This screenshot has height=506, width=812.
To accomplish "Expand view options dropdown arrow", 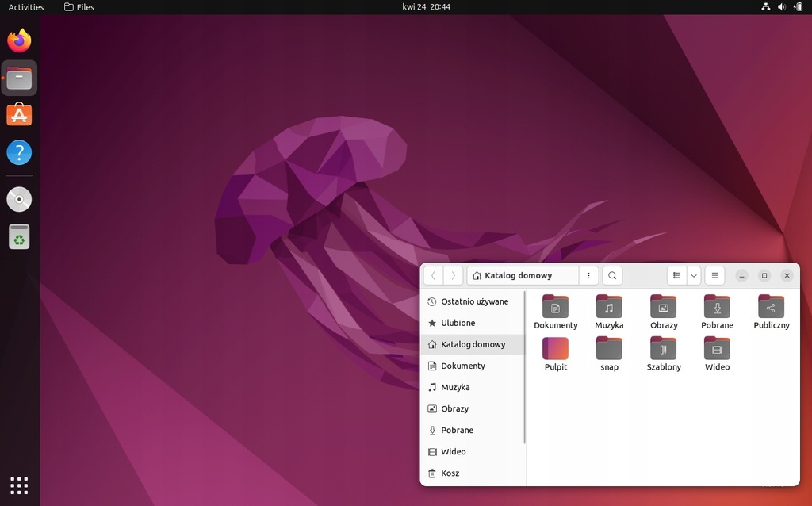I will pyautogui.click(x=694, y=275).
